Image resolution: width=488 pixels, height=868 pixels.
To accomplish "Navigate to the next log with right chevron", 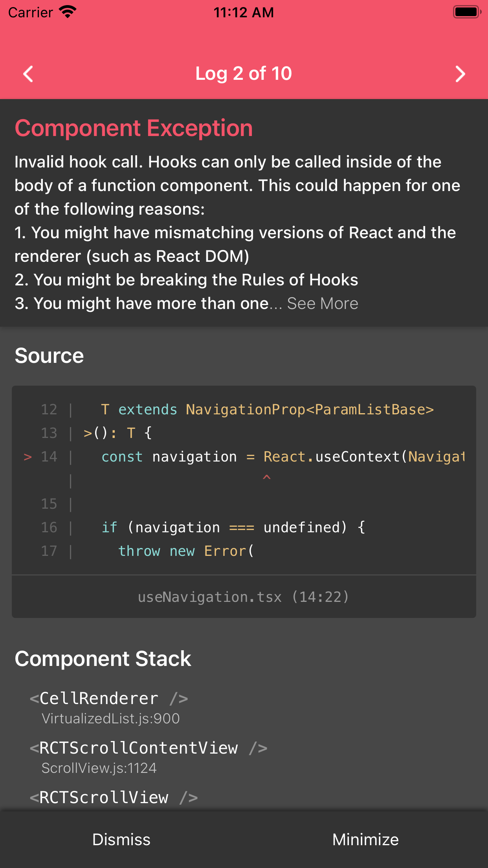I will [460, 74].
